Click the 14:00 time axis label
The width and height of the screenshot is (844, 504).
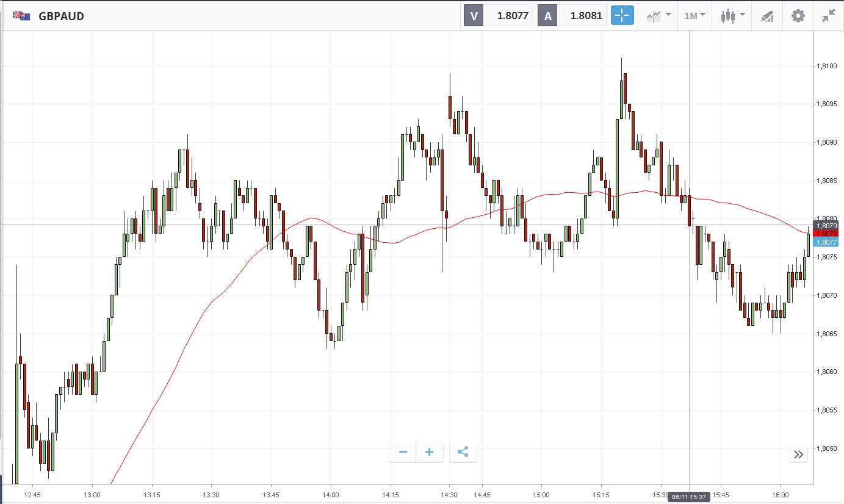coord(330,495)
